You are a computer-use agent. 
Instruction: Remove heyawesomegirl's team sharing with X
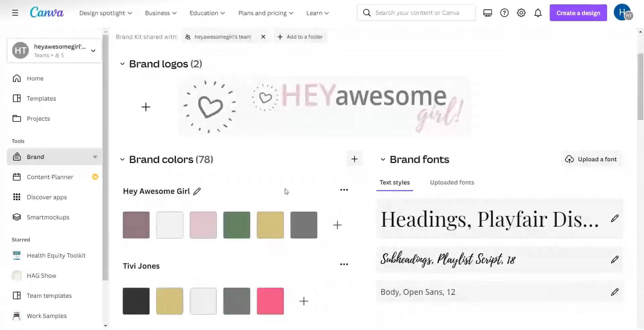coord(263,37)
